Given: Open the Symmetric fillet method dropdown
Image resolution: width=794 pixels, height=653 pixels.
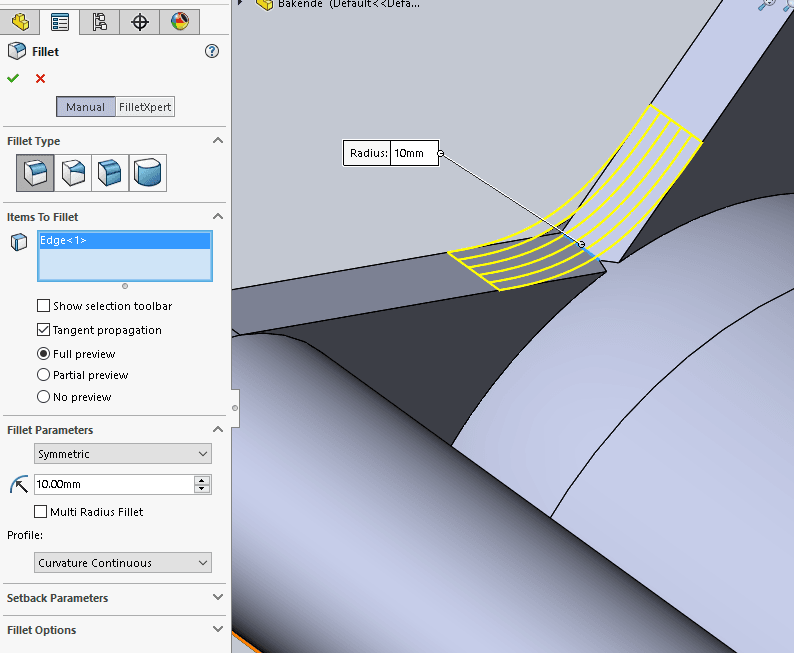Looking at the screenshot, I should (123, 454).
